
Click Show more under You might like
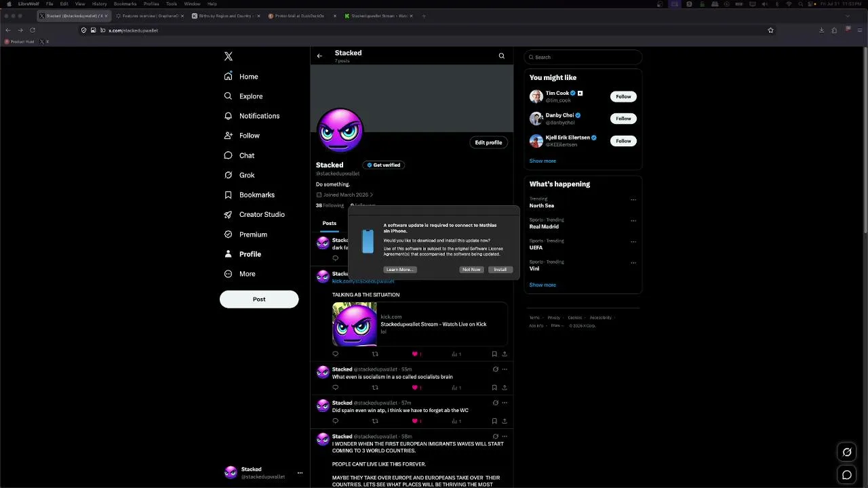[542, 161]
